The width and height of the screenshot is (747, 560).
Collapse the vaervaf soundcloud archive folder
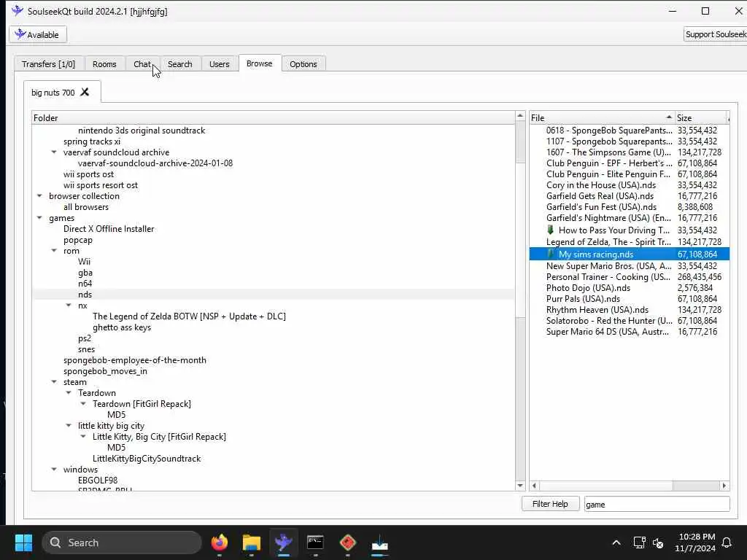coord(54,152)
